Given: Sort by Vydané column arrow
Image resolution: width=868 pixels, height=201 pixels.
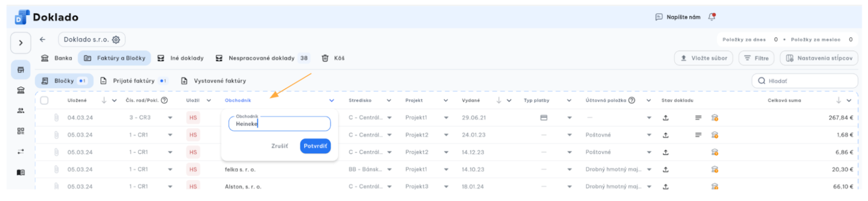Looking at the screenshot, I should point(499,100).
